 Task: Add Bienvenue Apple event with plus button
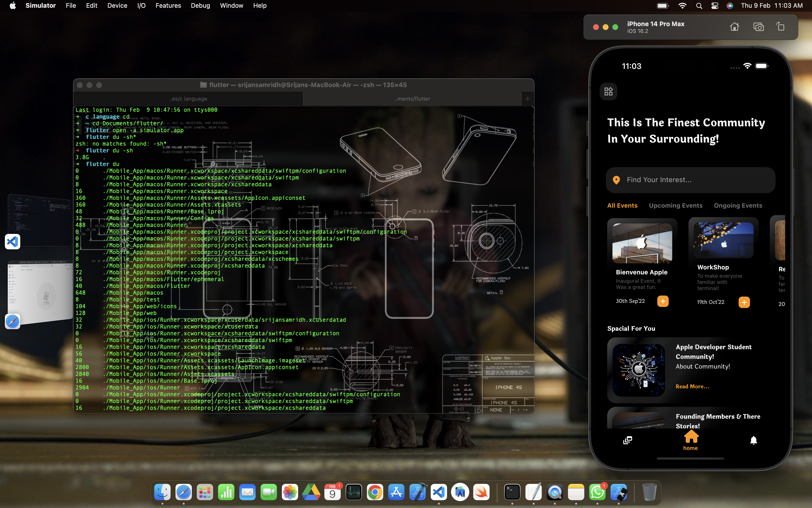(x=663, y=301)
